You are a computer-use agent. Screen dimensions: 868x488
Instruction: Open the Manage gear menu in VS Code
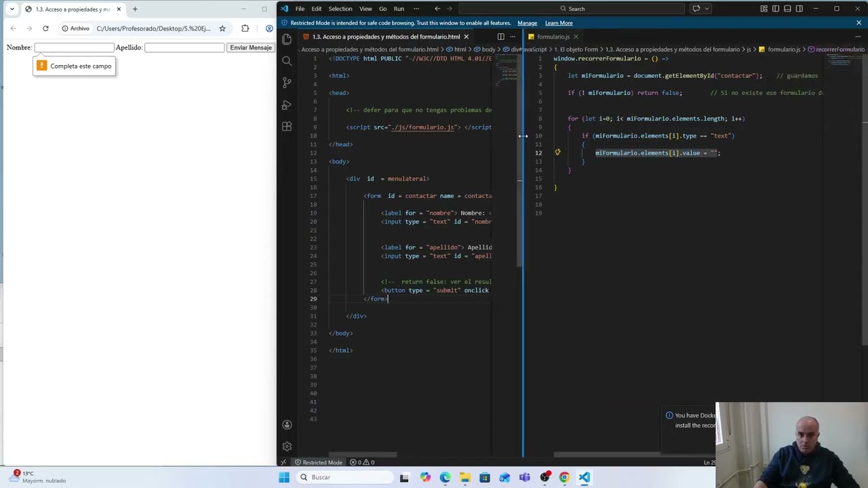[287, 447]
